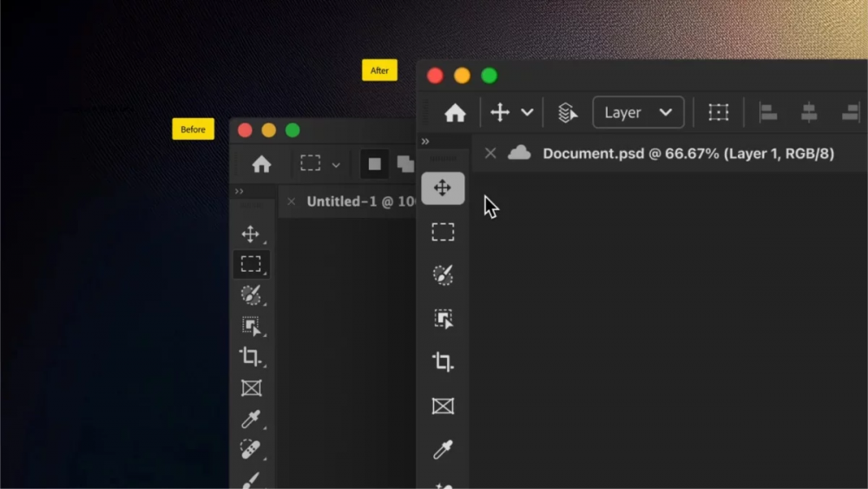
Task: Pick the Eyedropper tool in Before window
Action: coord(251,419)
